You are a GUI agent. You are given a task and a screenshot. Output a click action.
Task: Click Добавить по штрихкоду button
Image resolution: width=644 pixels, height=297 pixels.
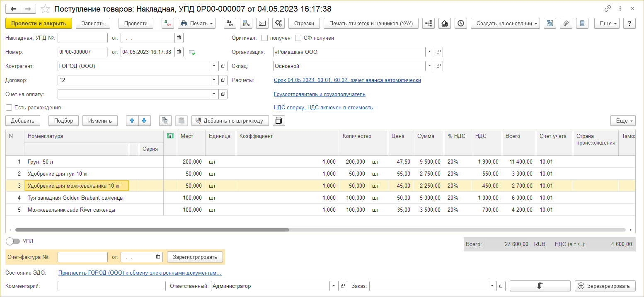click(230, 121)
